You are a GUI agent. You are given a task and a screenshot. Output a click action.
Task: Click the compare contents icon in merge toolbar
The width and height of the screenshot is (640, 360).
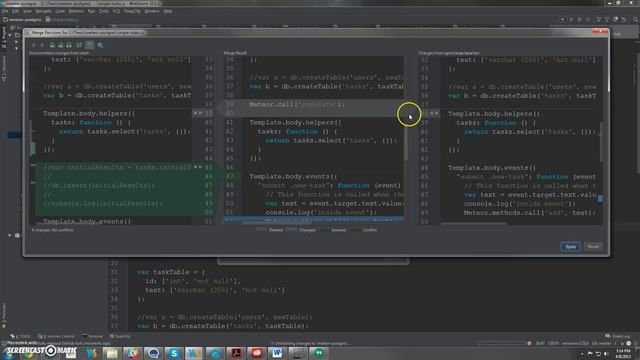[79, 45]
